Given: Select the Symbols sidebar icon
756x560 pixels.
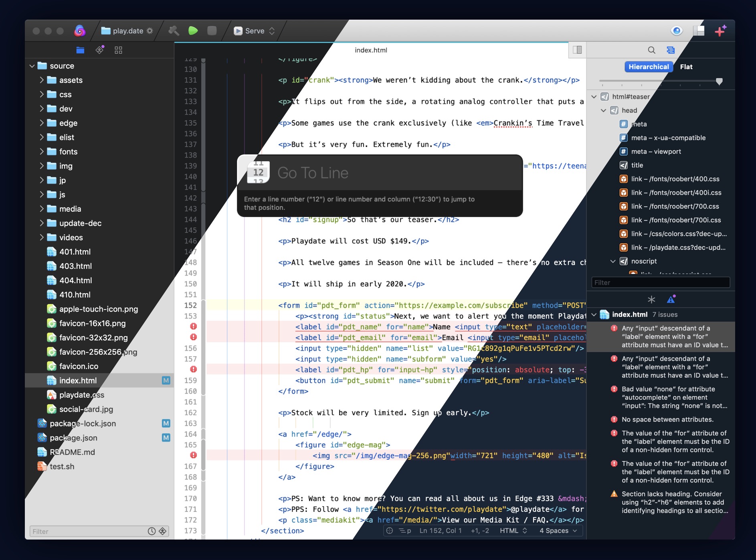Looking at the screenshot, I should pyautogui.click(x=671, y=50).
